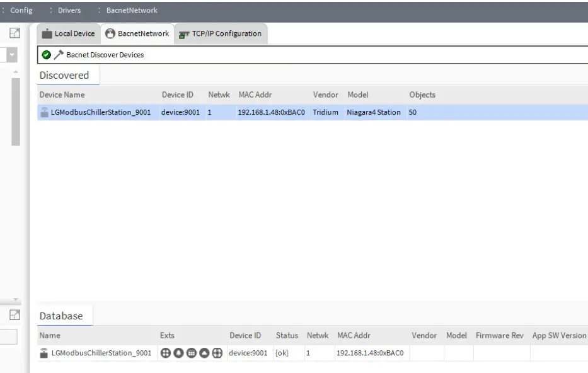Viewport: 588px width, 373px height.
Task: Click the lower side pane maximize icon
Action: coord(14,315)
